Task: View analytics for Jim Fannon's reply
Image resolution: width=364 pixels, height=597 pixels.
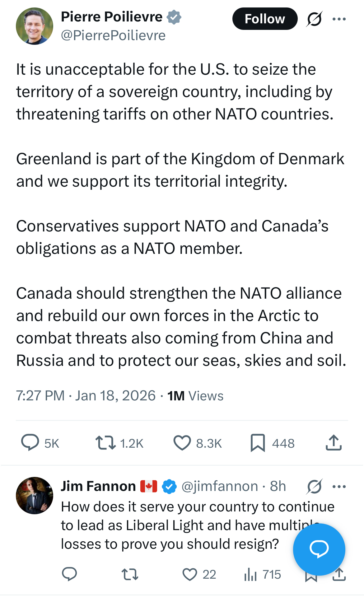Action: click(250, 574)
